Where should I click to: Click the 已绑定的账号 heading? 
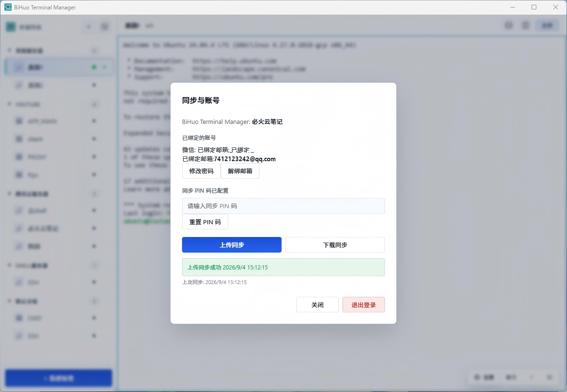click(x=199, y=138)
